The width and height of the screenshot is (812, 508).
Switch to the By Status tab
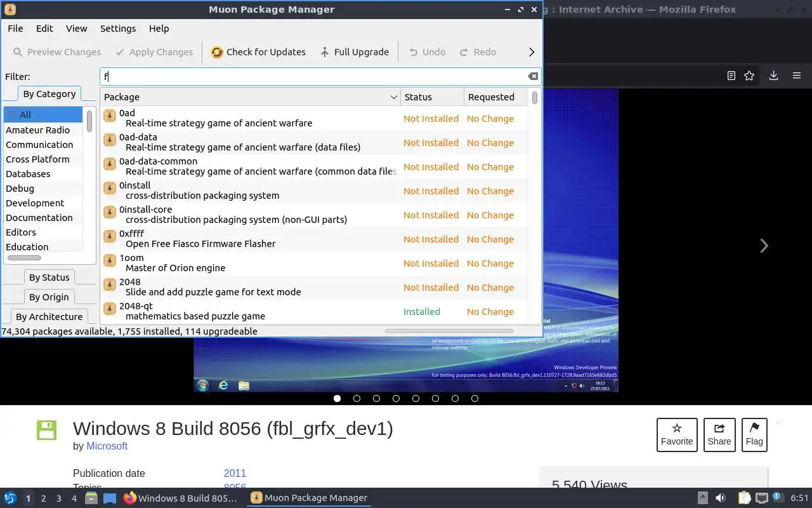tap(49, 277)
